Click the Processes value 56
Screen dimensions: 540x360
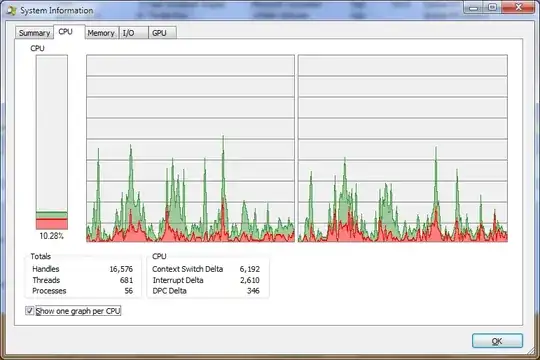(x=128, y=291)
